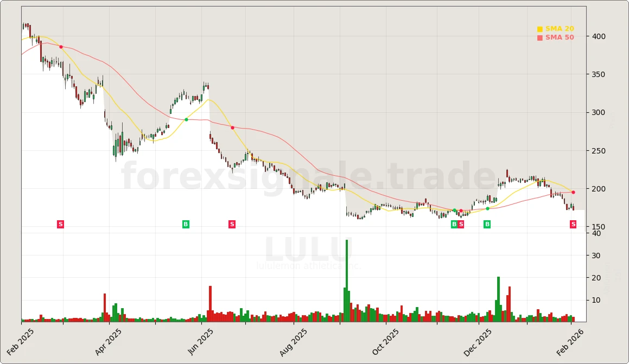Viewport: 629px width, 364px height.
Task: Click the Apr 2025 date axis label
Action: point(109,342)
